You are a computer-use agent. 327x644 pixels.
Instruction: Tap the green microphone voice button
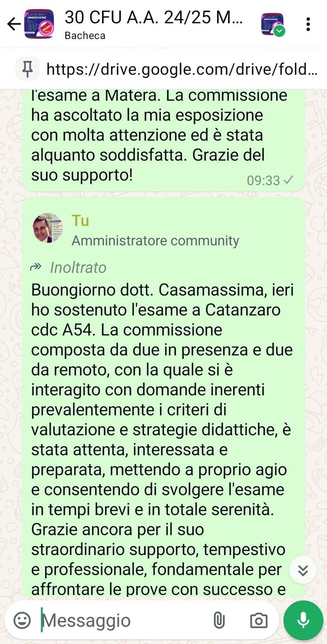click(x=303, y=620)
